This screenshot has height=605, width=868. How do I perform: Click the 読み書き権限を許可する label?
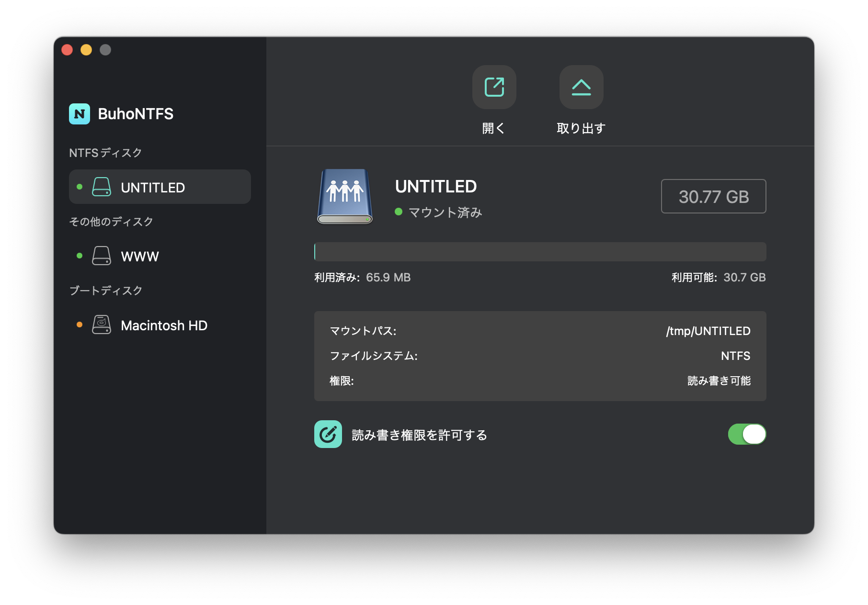click(420, 435)
